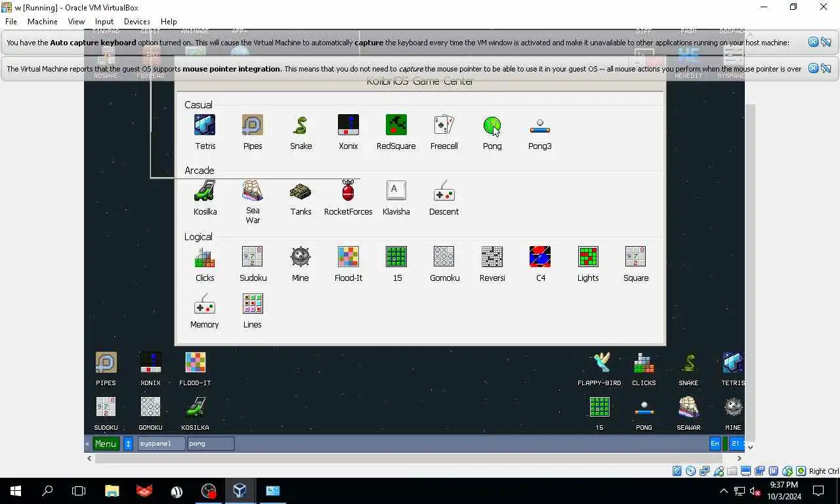Open the VirtualBox File menu
The height and width of the screenshot is (504, 840).
pos(11,22)
